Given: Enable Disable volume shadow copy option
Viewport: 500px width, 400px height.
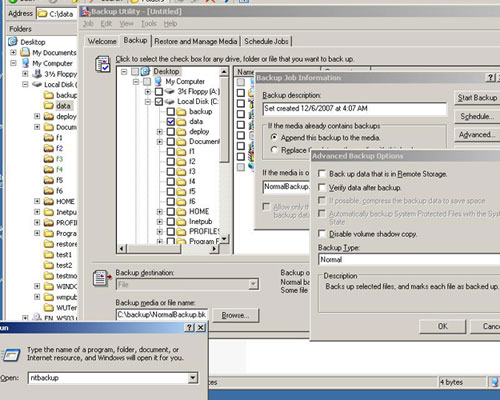Looking at the screenshot, I should (322, 234).
